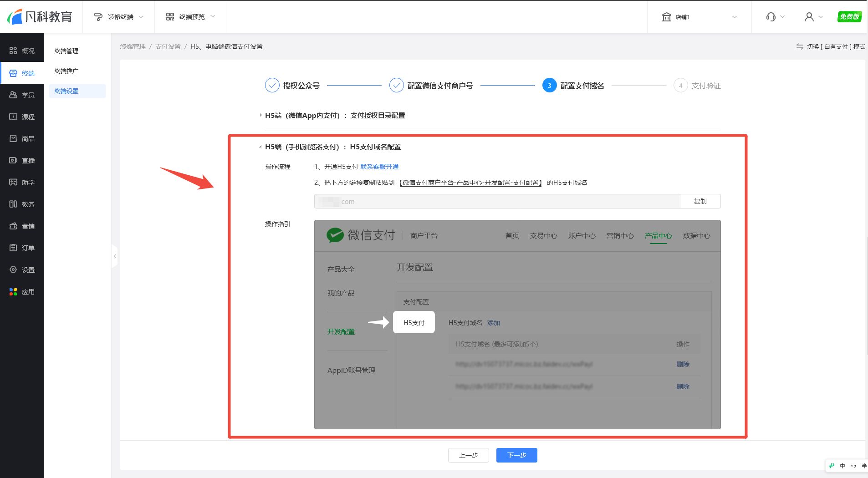
Task: Click the 授权公众号 completed step checkmark
Action: (272, 85)
